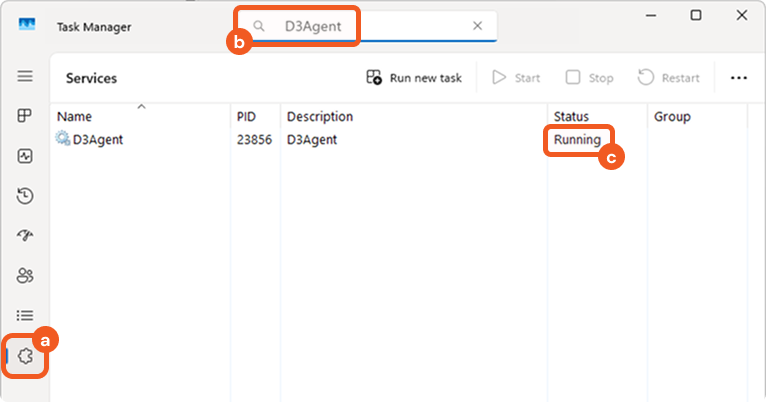The image size is (766, 402).
Task: Click the search magnifier icon
Action: 259,26
